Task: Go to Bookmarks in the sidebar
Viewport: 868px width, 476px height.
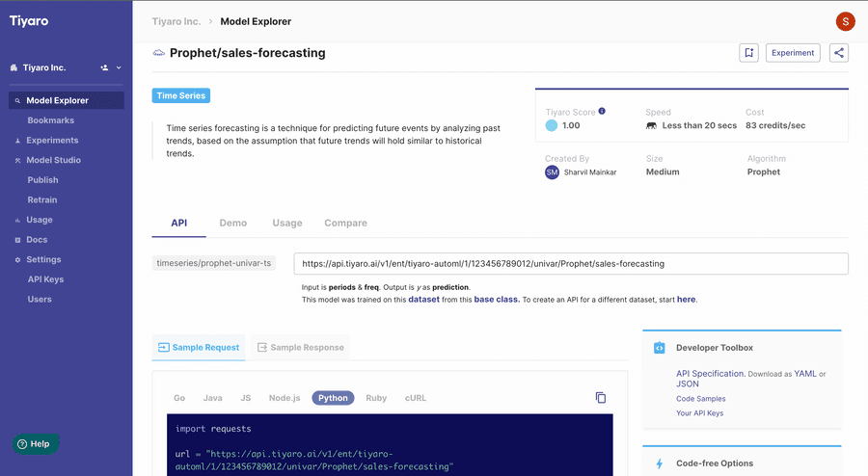Action: (51, 120)
